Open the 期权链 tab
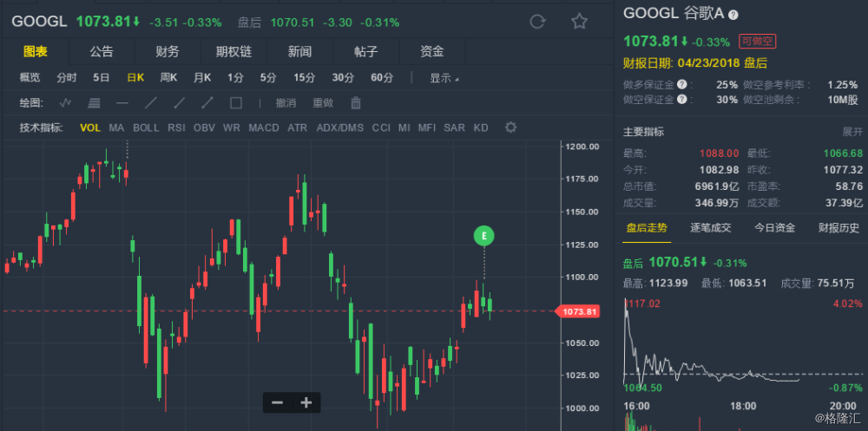 tap(233, 51)
